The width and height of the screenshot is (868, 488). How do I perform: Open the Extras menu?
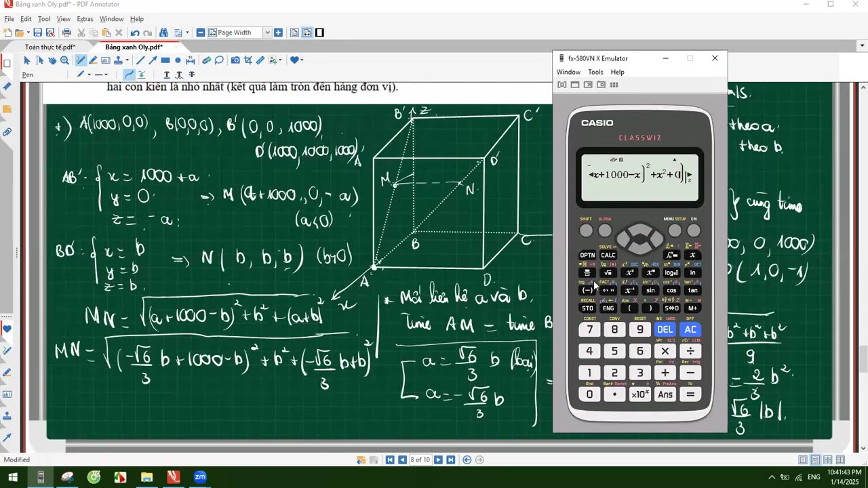tap(85, 19)
